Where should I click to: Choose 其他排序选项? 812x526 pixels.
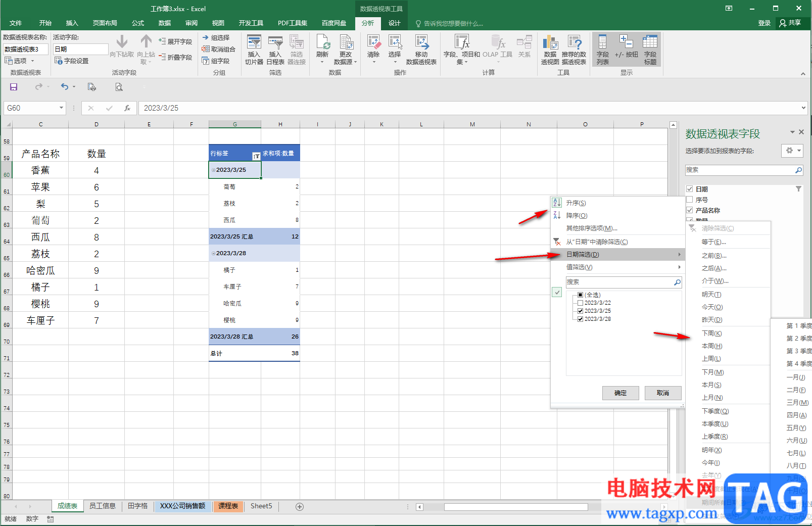592,228
